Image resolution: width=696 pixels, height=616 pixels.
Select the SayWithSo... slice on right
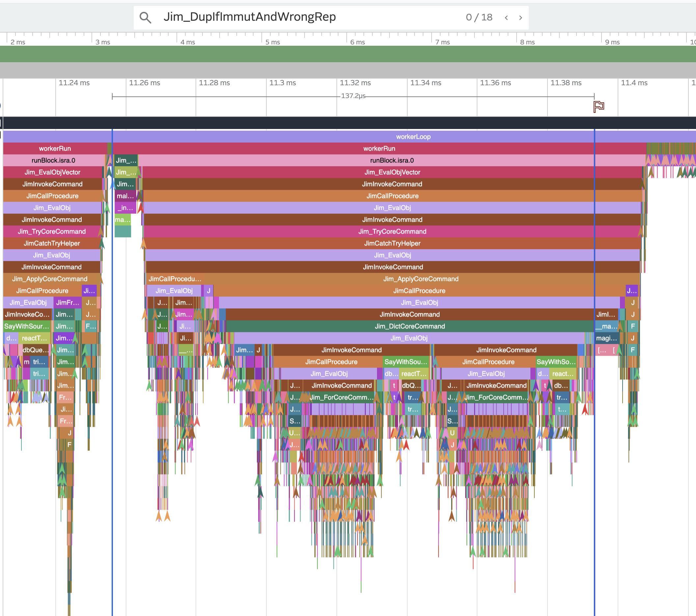[556, 362]
